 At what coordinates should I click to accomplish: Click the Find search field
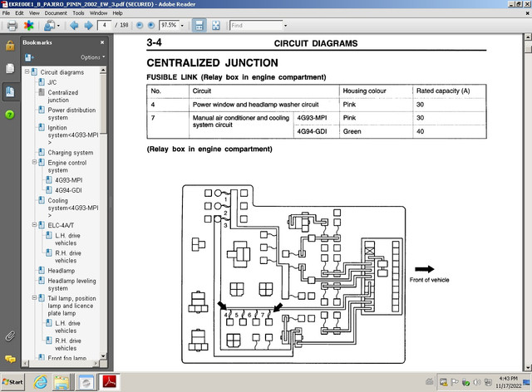coord(256,26)
